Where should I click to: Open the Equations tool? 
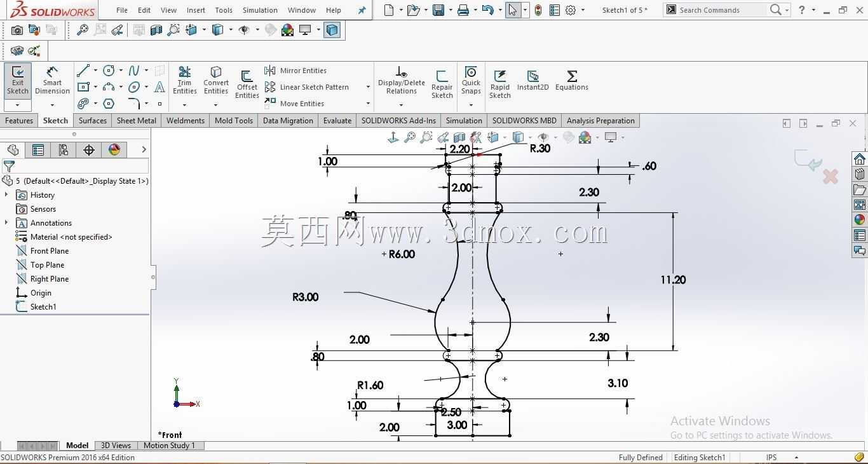pos(571,80)
